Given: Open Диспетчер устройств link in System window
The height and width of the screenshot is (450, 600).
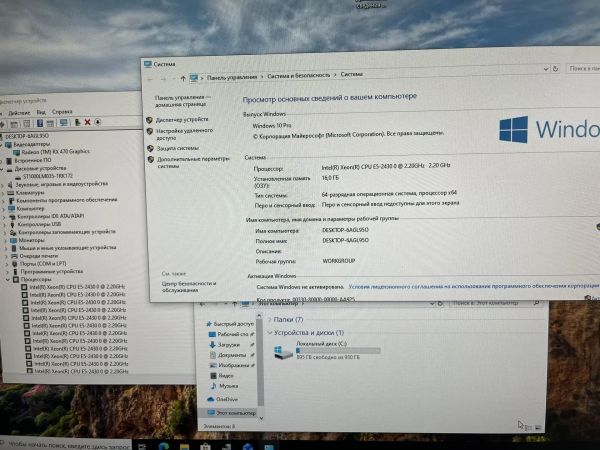Looking at the screenshot, I should tap(182, 119).
